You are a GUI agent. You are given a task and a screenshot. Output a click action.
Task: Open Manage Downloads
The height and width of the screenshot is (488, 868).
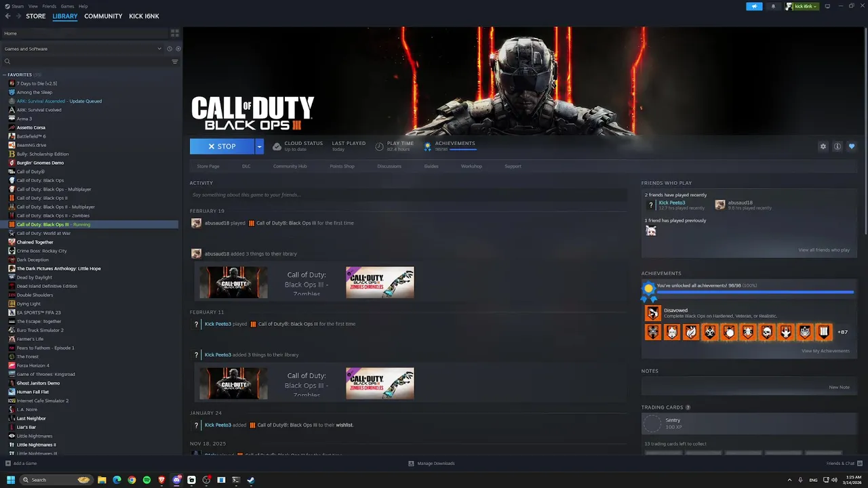(431, 464)
